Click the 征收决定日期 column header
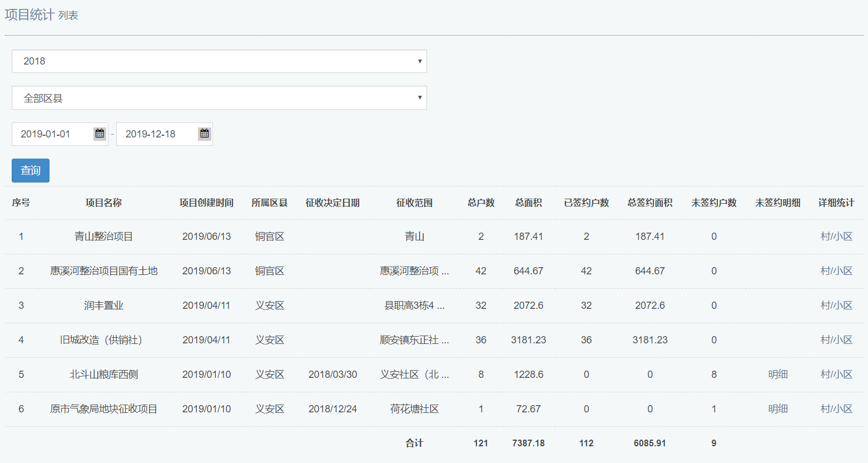The height and width of the screenshot is (463, 868). tap(333, 203)
